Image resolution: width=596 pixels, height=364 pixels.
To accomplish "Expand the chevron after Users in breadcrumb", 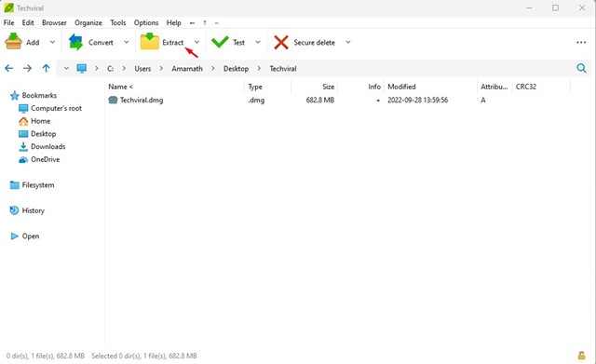I will 161,68.
